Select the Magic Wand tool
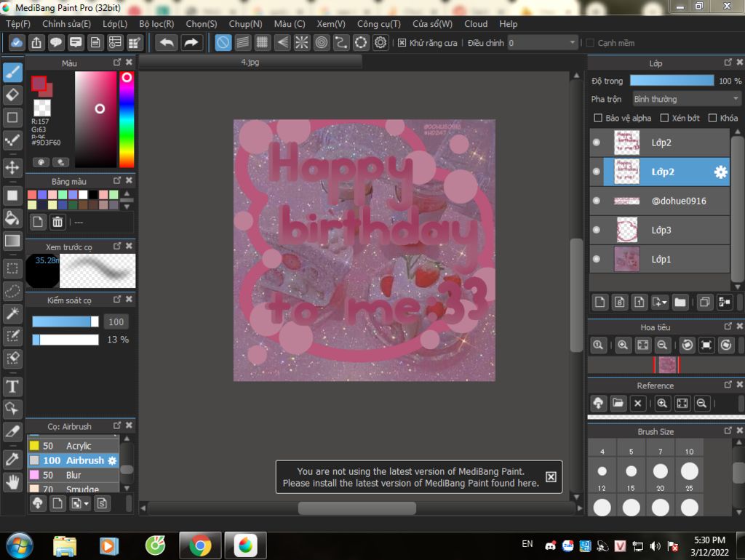The height and width of the screenshot is (560, 745). (x=13, y=313)
